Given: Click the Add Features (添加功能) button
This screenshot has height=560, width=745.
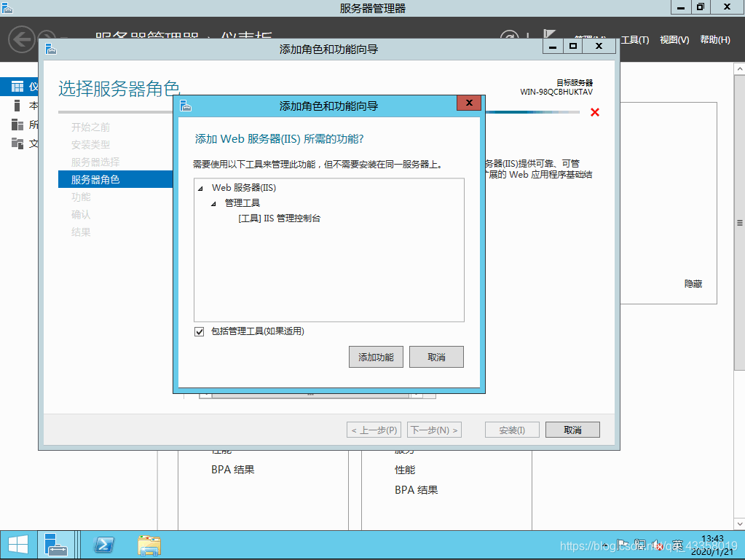Looking at the screenshot, I should point(376,357).
